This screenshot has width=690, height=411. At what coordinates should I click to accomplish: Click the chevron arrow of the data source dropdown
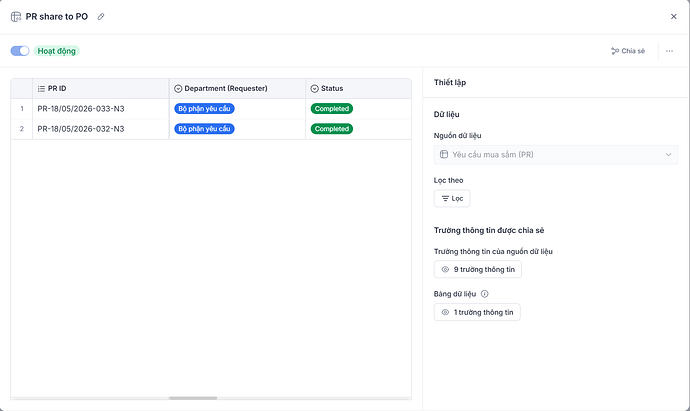[x=668, y=154]
